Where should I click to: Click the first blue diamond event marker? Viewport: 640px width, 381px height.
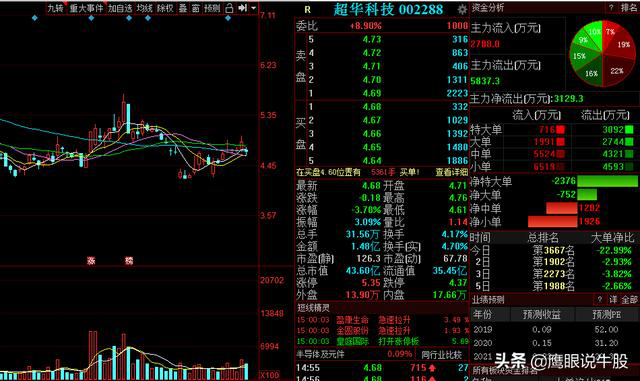pos(35,18)
